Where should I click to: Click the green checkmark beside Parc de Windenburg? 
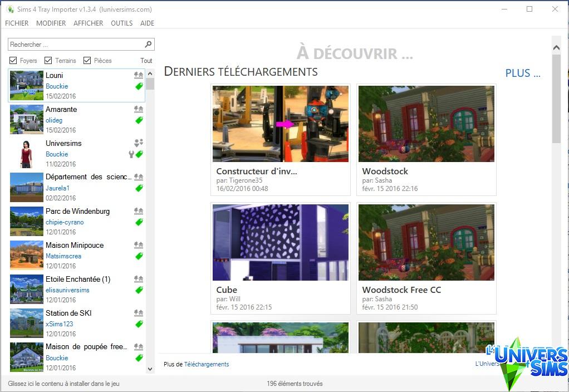coord(138,222)
